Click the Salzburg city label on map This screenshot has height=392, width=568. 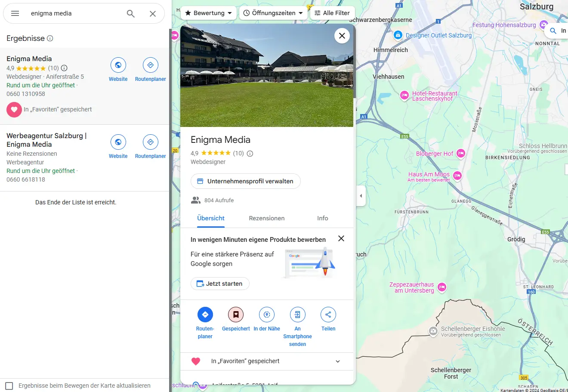coord(537,6)
